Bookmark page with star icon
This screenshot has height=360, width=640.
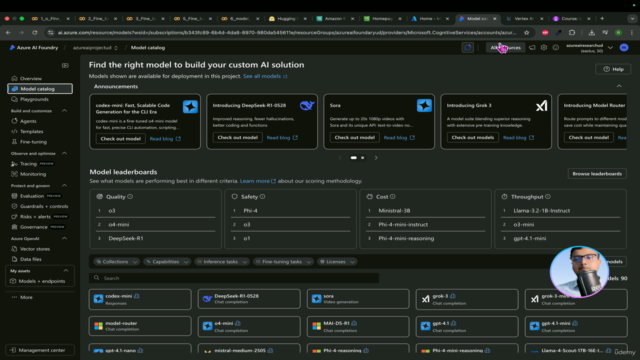pos(527,33)
